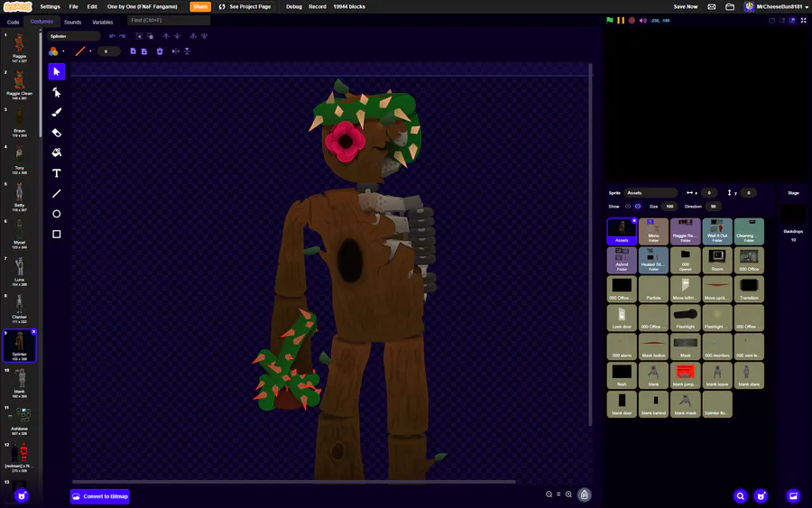812x508 pixels.
Task: Switch to stage-hidden editor layout
Action: coord(771,20)
